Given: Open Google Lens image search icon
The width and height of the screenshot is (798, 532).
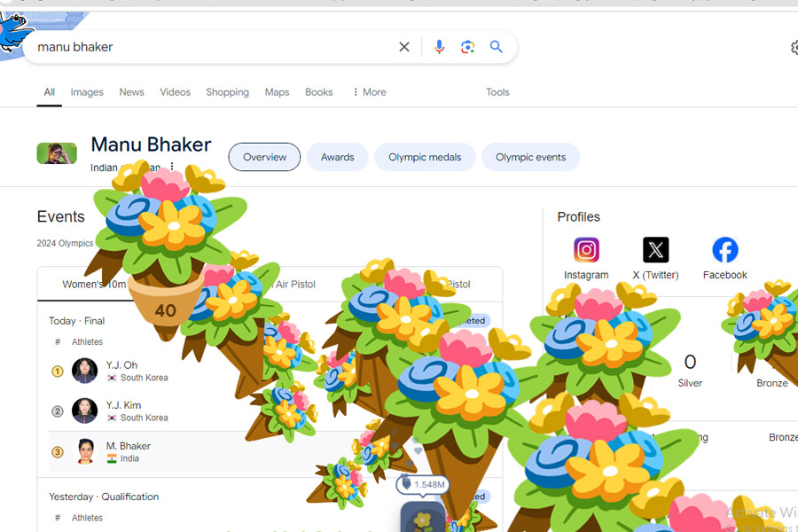Looking at the screenshot, I should coord(467,47).
